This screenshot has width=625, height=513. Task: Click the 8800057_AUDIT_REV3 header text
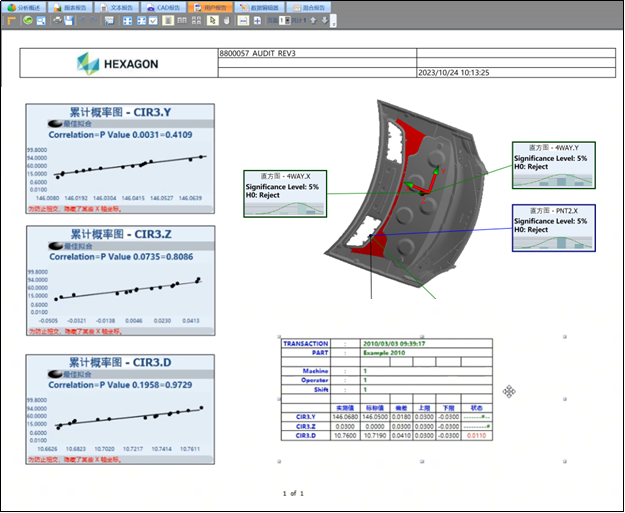pos(257,53)
